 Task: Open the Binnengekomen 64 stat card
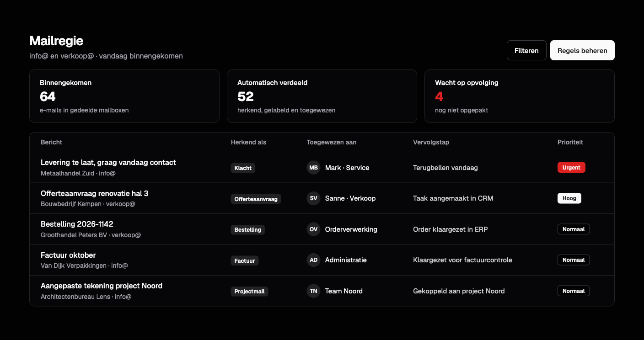pyautogui.click(x=124, y=96)
